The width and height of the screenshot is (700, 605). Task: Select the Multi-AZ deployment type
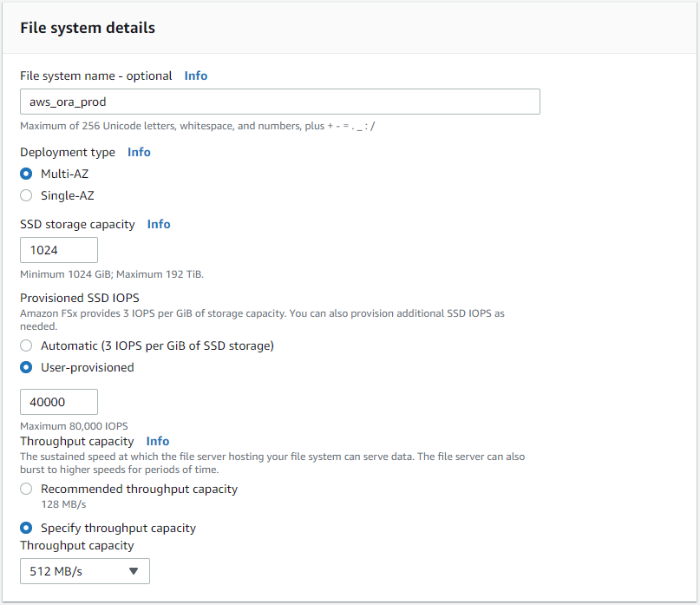27,174
